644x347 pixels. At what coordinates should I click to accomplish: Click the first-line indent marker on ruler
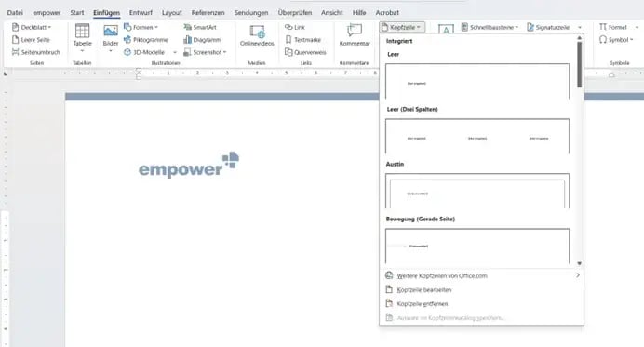(139, 71)
